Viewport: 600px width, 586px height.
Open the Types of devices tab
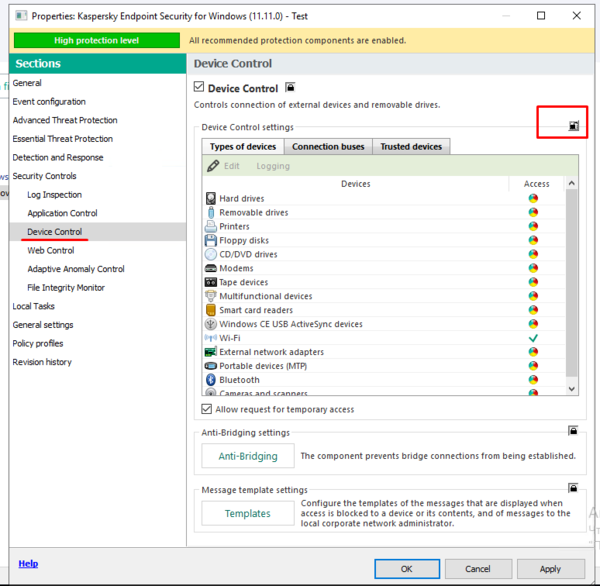pos(243,147)
